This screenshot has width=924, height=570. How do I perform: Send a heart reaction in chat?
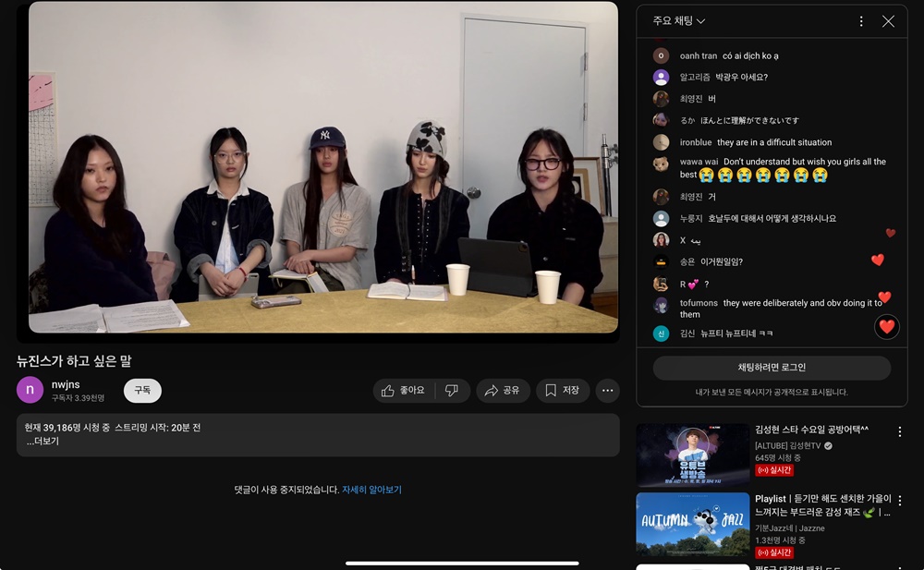(x=886, y=326)
